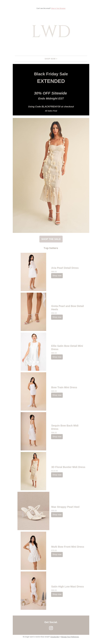Click the Aria Pearl Detail Dress product photo
The width and height of the screenshot is (102, 644).
pos(33,272)
